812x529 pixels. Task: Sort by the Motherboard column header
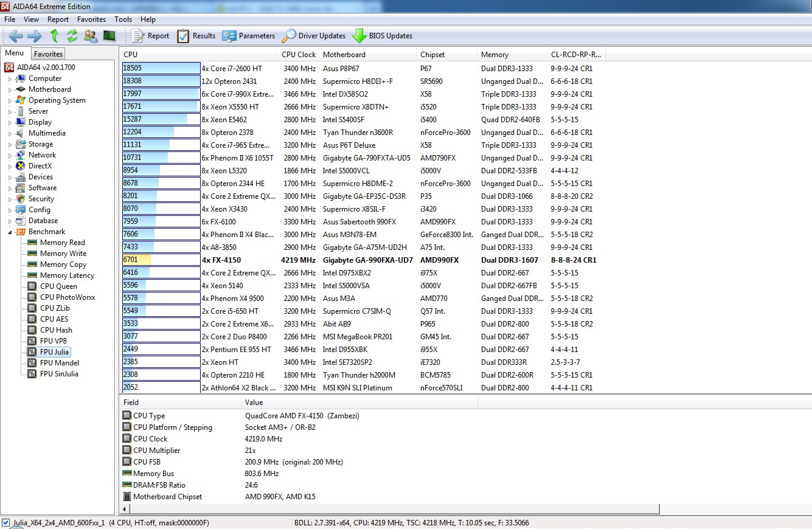pos(368,55)
